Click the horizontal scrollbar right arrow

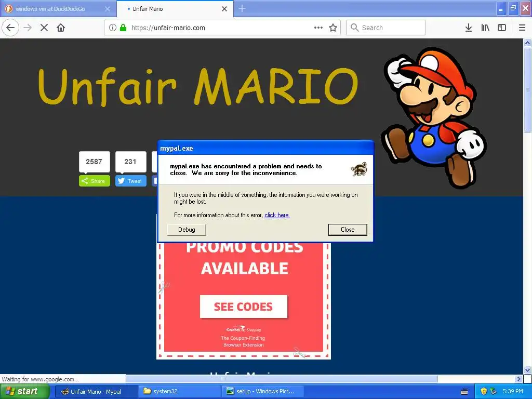pyautogui.click(x=518, y=379)
